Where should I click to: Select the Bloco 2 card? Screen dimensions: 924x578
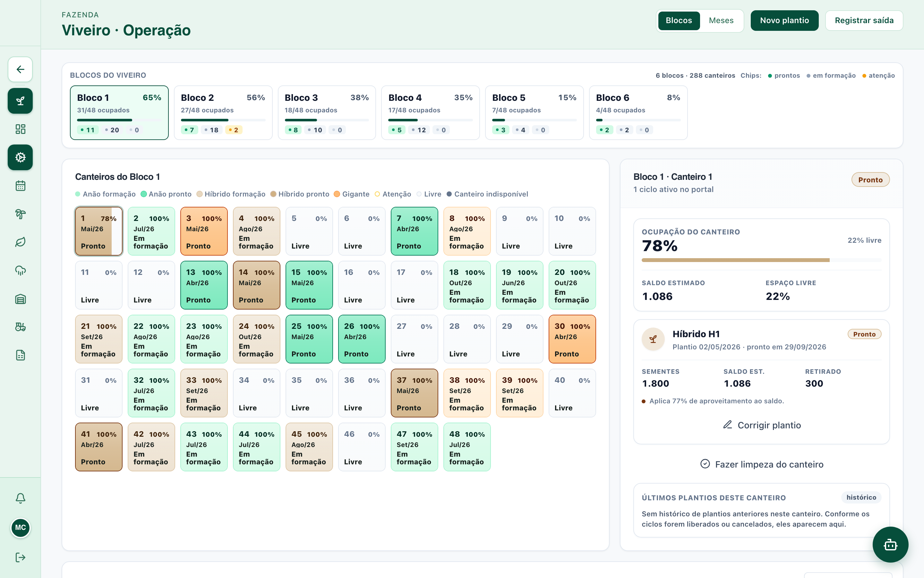223,113
